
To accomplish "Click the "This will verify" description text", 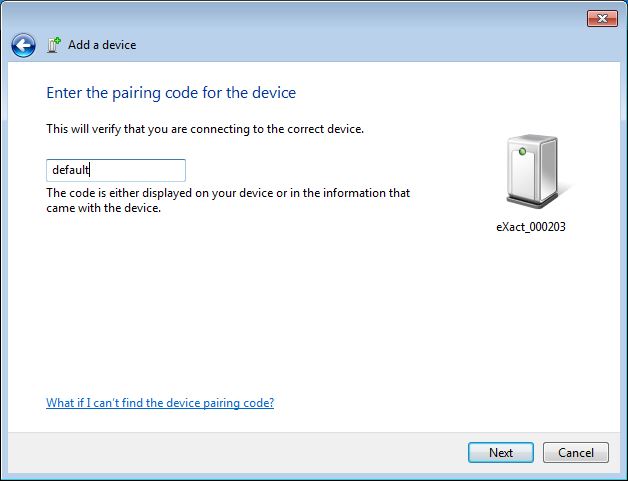I will tap(205, 129).
